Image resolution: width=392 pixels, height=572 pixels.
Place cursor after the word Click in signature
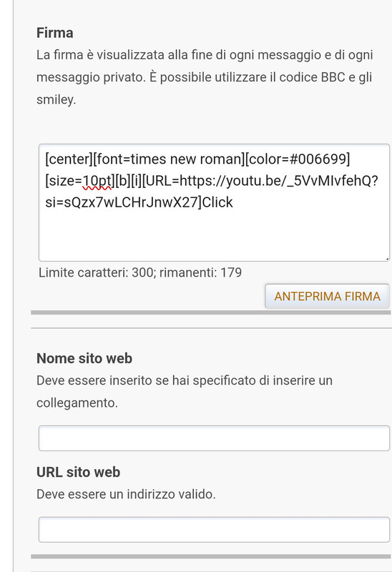233,202
